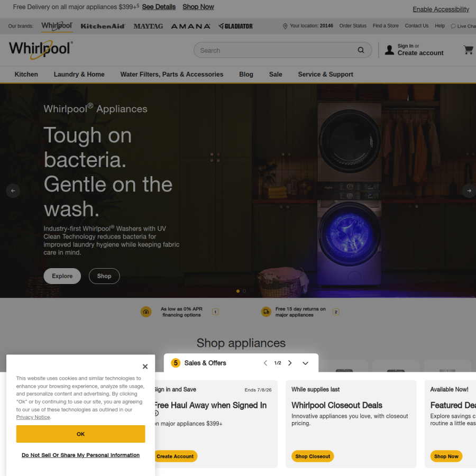Click the location zip code 20146
Viewport: 476px width, 476px height.
pyautogui.click(x=326, y=26)
